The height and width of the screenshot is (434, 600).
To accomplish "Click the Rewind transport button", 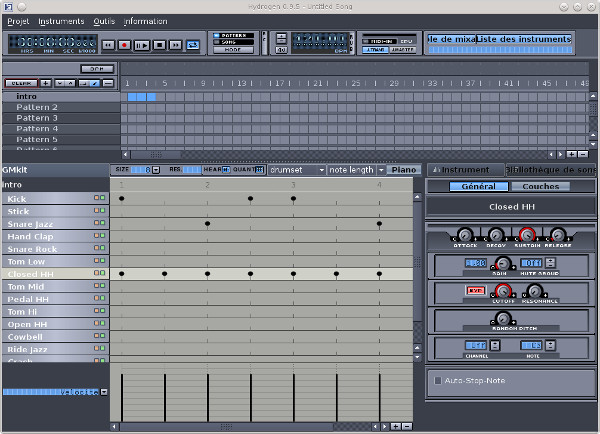I will [108, 45].
